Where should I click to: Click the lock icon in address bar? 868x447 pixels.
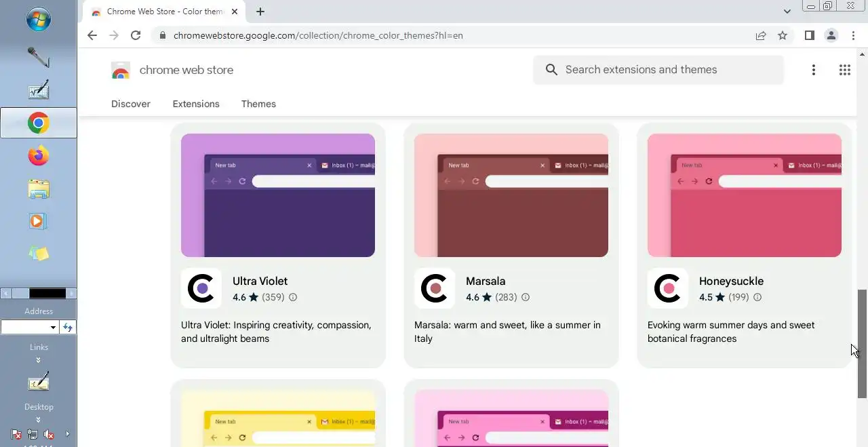[x=162, y=35]
